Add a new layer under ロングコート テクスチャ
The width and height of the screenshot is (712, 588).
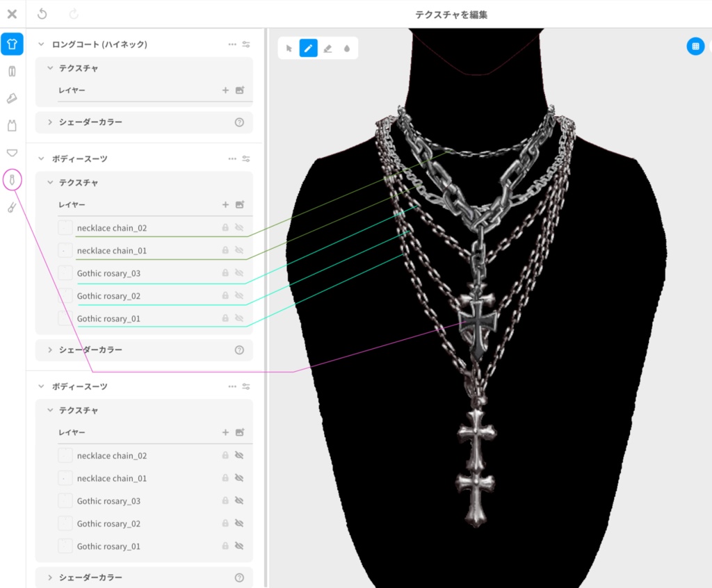coord(225,90)
